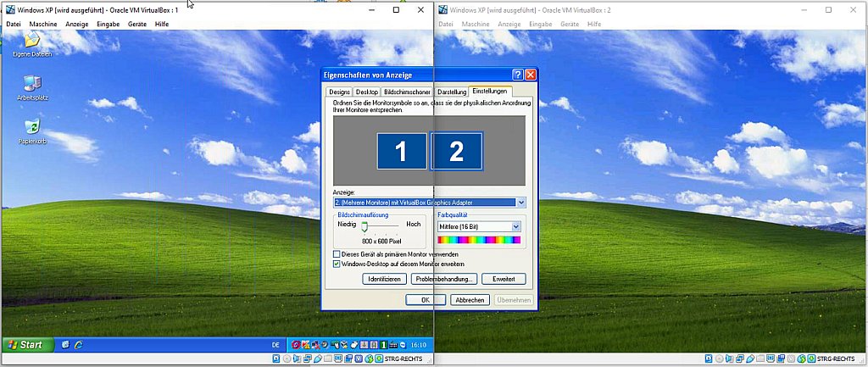Expand the Anzeige monitor dropdown
868x367 pixels.
tap(520, 203)
